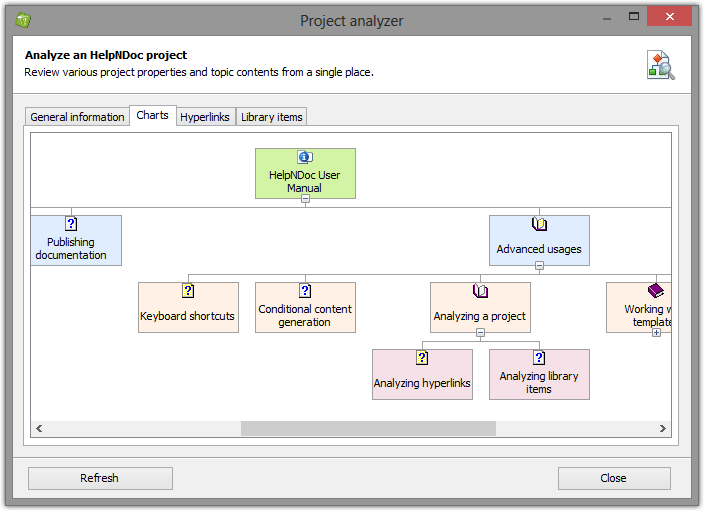The width and height of the screenshot is (705, 512).
Task: Collapse the Advanced usages node
Action: [x=539, y=266]
